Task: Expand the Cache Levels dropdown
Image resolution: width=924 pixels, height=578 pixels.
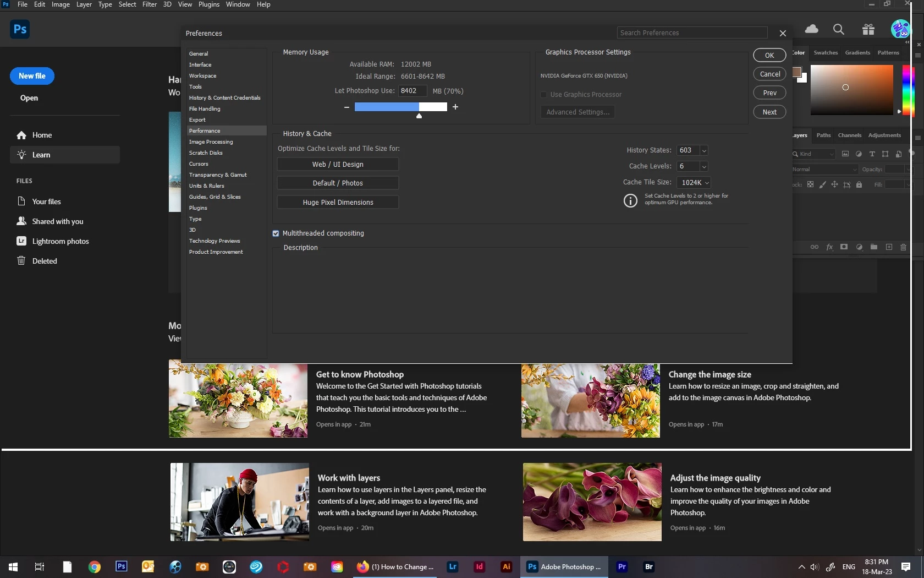Action: 704,166
